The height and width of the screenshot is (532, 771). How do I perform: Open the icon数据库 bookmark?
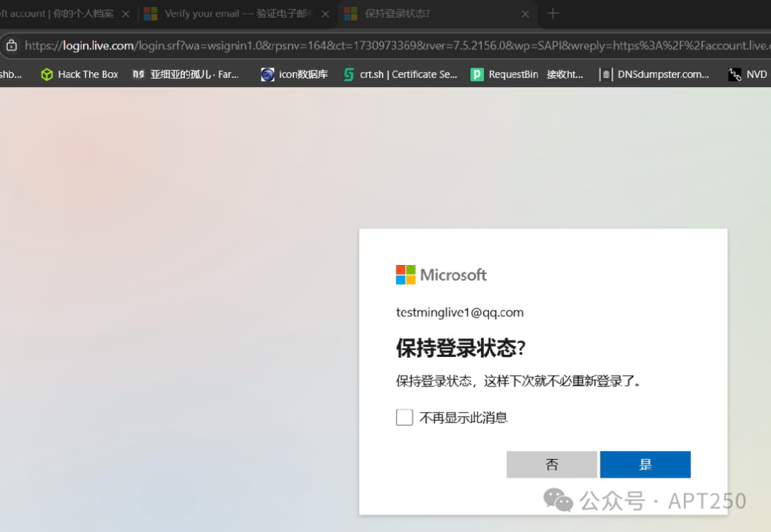coord(294,74)
